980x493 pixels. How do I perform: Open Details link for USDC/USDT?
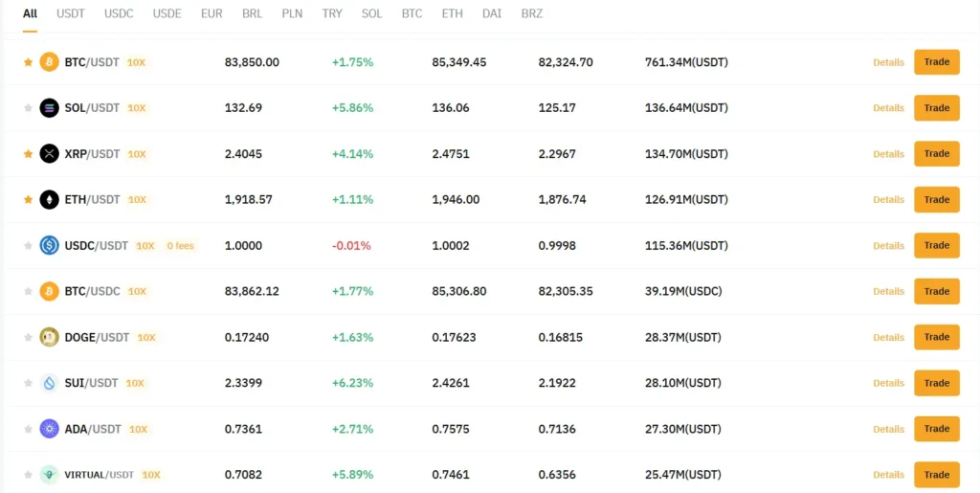point(889,246)
